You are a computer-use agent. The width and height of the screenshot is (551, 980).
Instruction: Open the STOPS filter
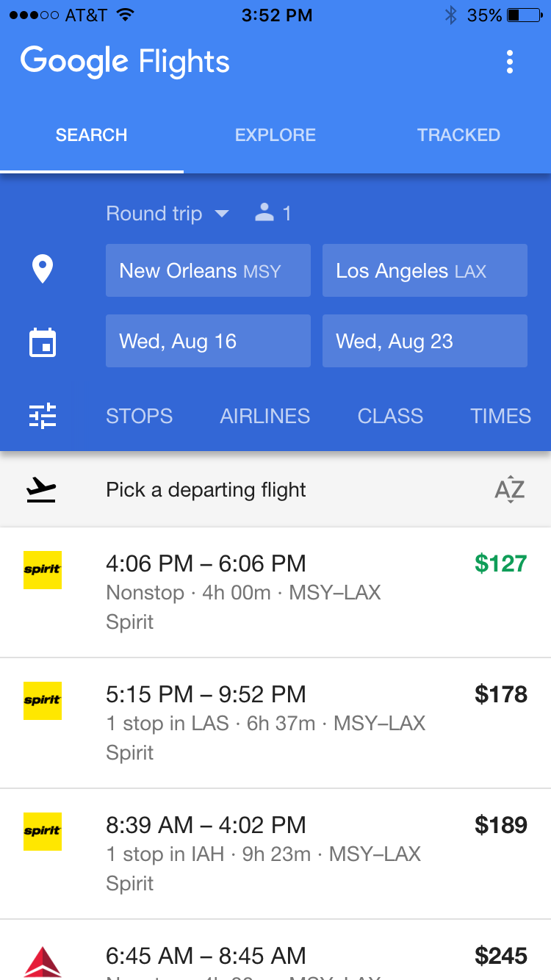(140, 416)
